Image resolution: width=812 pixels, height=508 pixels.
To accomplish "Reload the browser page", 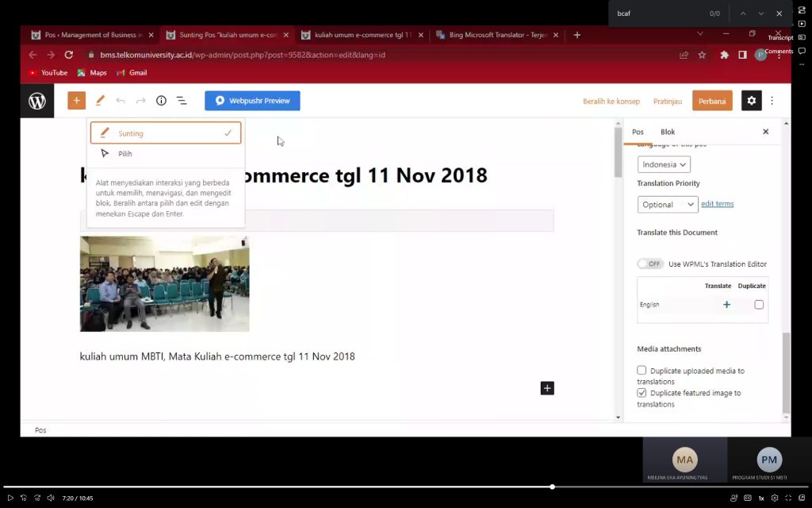I will [x=68, y=55].
